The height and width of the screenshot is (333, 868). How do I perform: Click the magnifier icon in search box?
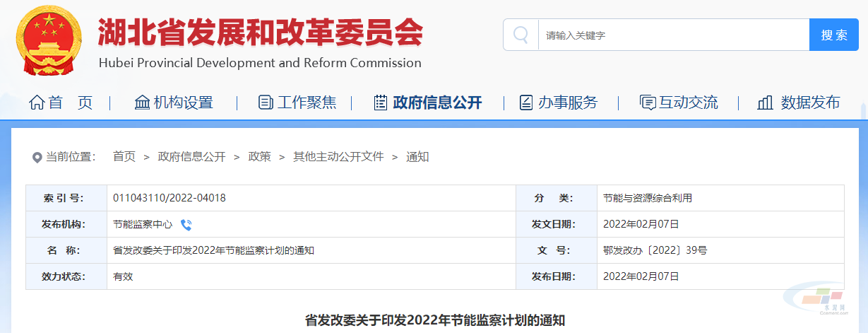pos(521,35)
